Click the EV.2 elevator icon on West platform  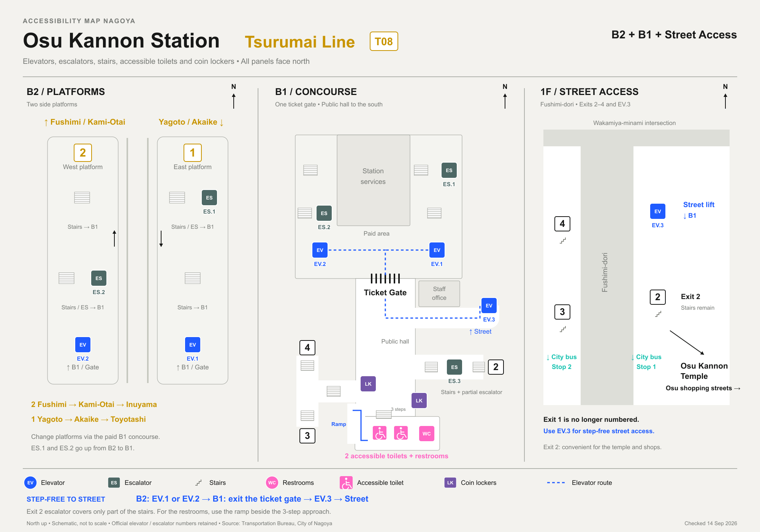83,345
